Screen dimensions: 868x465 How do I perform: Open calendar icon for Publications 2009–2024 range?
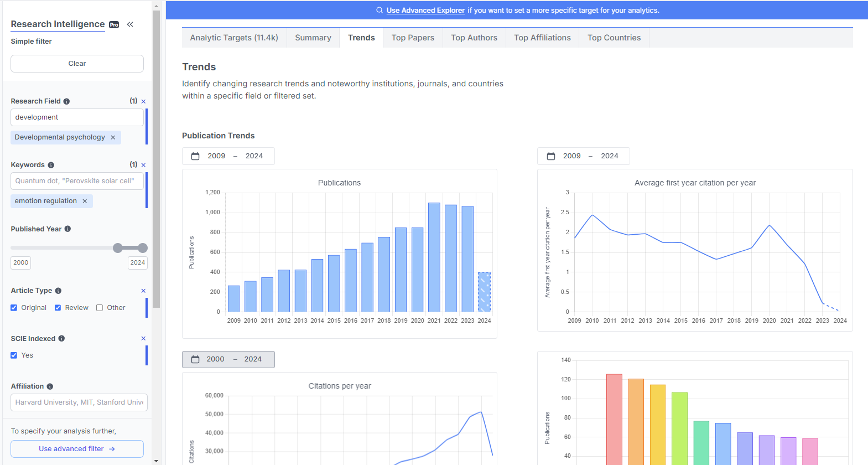point(195,156)
